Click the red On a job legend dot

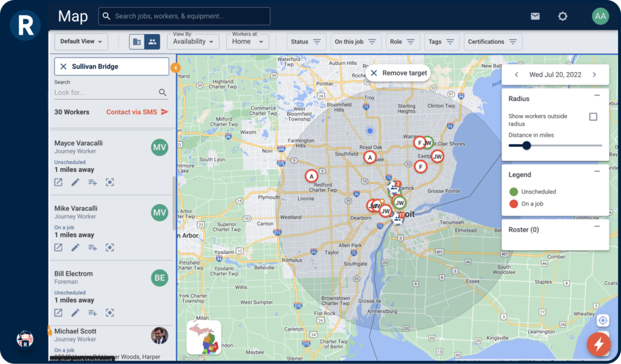(x=513, y=204)
